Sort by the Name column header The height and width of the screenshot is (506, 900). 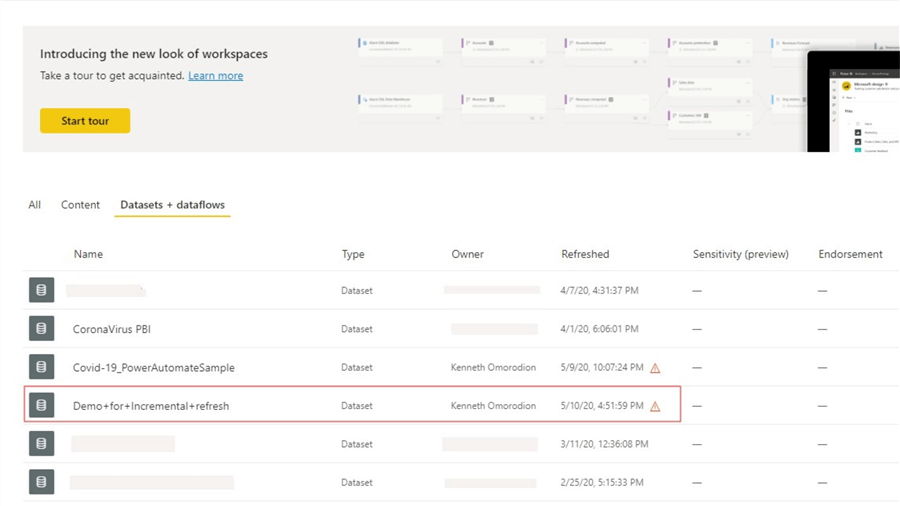coord(88,254)
